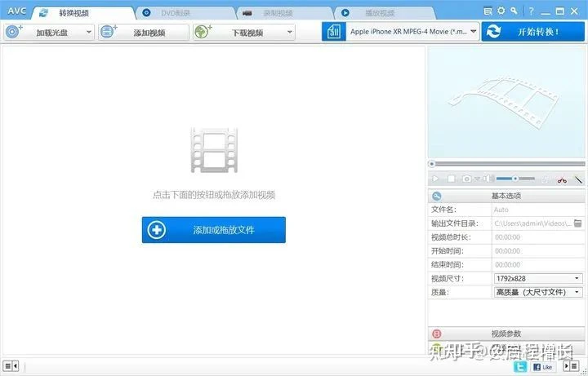Open the 视频尺寸 1792x828 dropdown
Viewport: 588px width, 376px height.
[x=537, y=279]
